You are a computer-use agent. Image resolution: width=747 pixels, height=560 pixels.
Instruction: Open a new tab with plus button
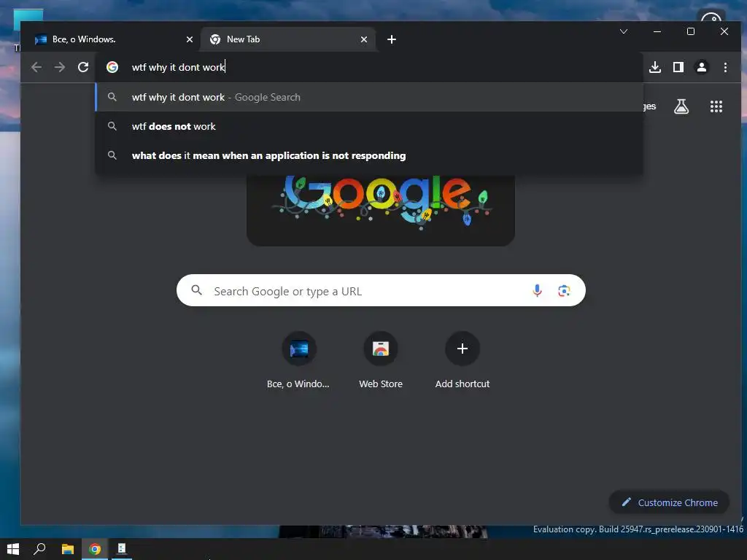(392, 39)
